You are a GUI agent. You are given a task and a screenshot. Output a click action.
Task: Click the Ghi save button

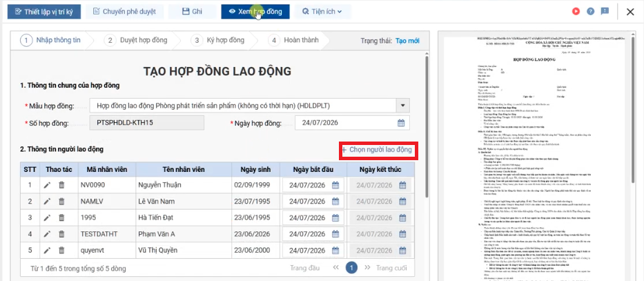click(x=192, y=12)
